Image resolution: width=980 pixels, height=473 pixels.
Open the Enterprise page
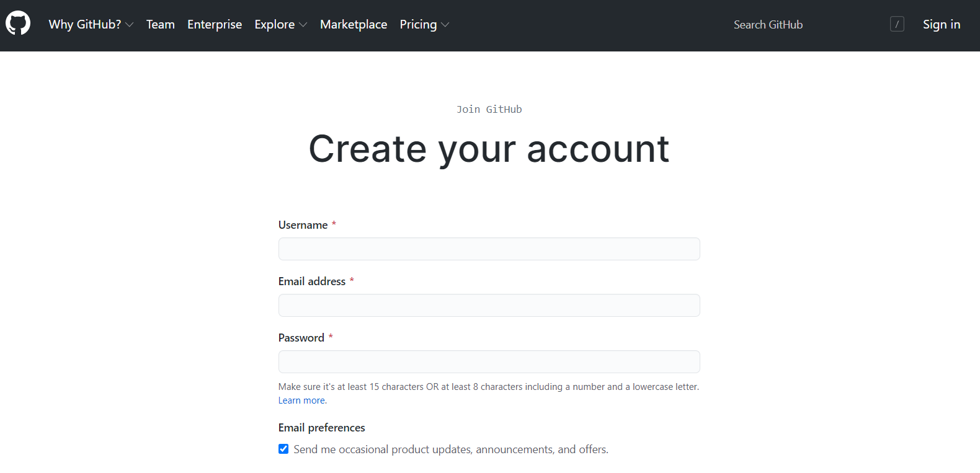pyautogui.click(x=215, y=24)
